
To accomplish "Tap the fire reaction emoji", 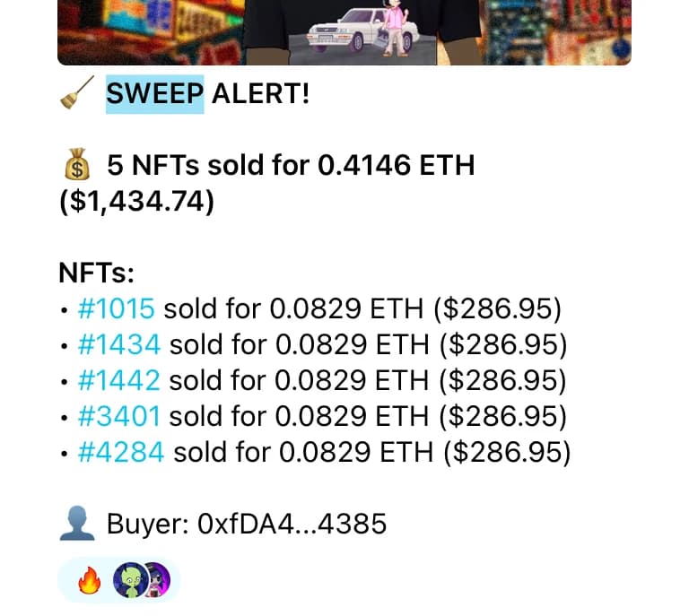I will click(87, 582).
